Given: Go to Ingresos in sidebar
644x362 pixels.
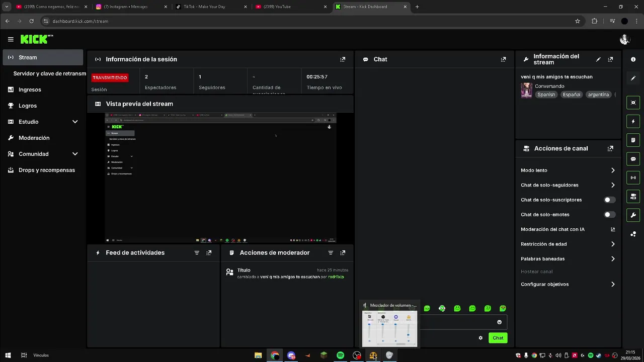Looking at the screenshot, I should point(43,89).
